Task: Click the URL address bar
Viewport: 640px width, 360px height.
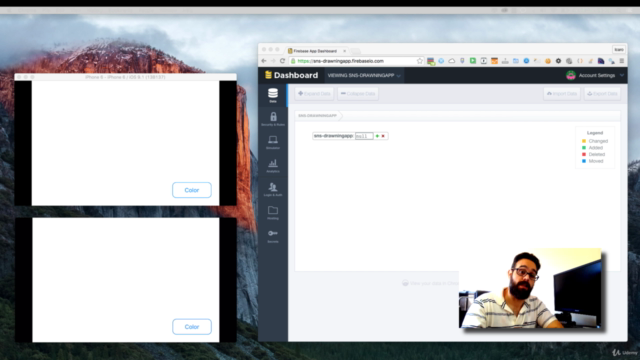Action: click(355, 61)
